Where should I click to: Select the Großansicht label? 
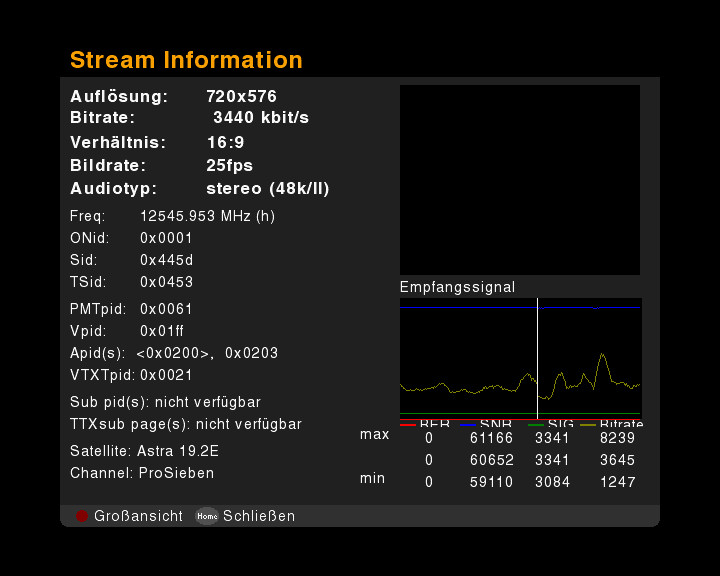click(138, 516)
